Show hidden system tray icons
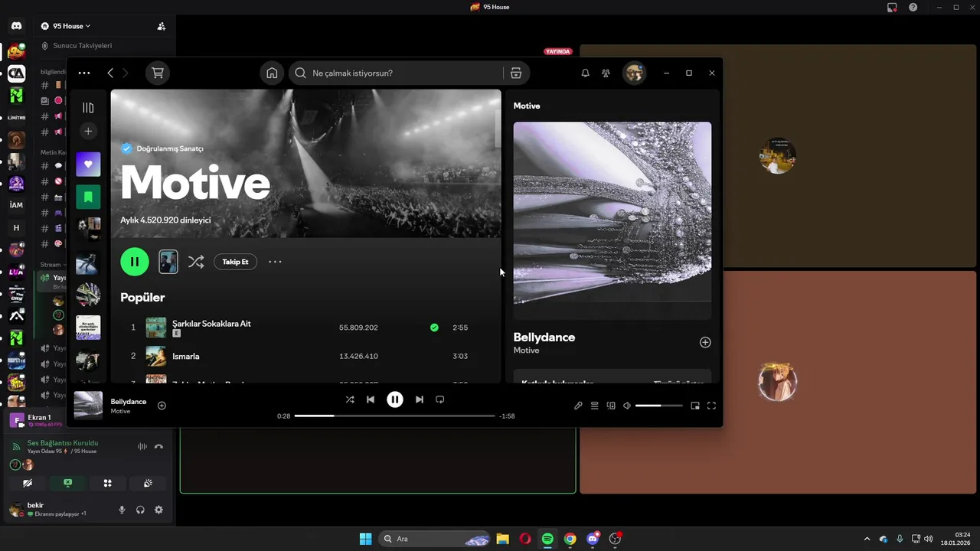Screen dimensions: 980x551 tap(867, 539)
